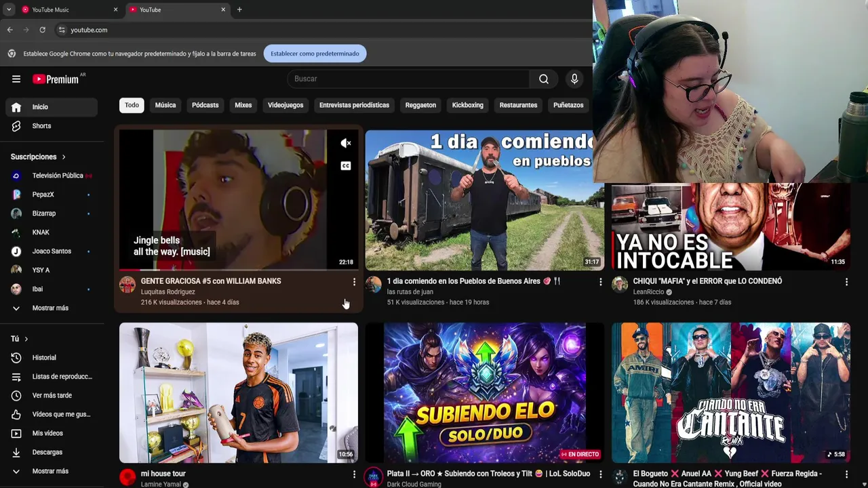Open a new browser tab

coord(239,9)
